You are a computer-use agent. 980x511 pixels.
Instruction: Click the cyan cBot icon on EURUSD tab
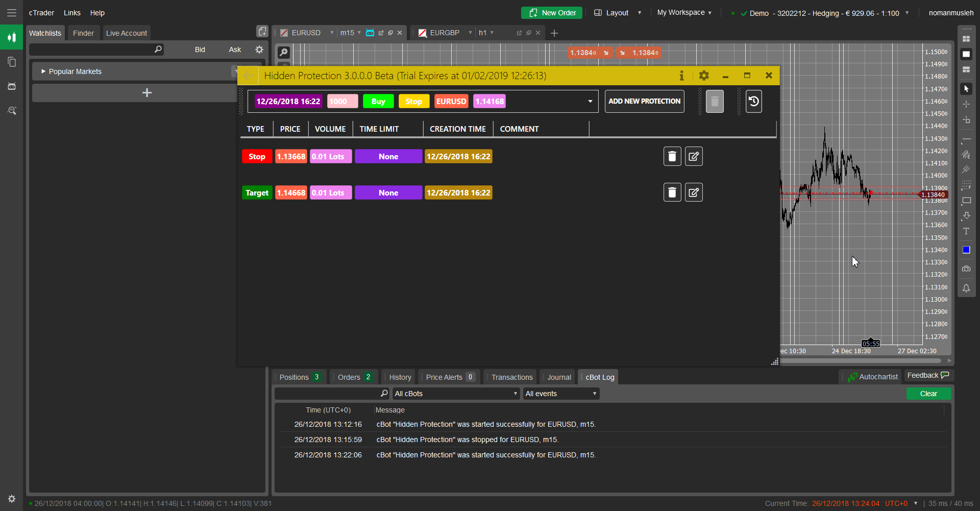pyautogui.click(x=370, y=33)
